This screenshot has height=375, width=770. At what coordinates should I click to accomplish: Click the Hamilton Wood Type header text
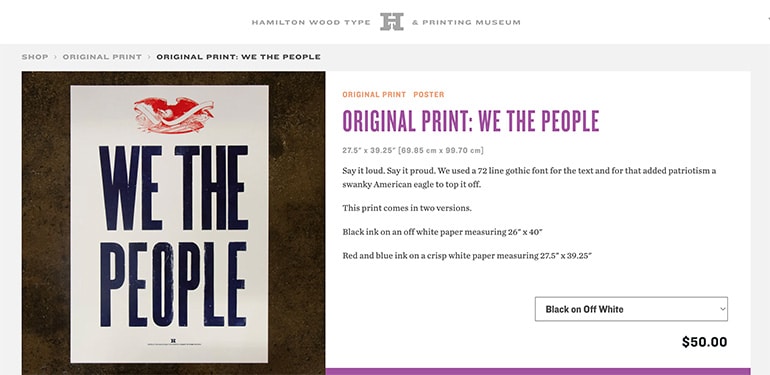(311, 22)
